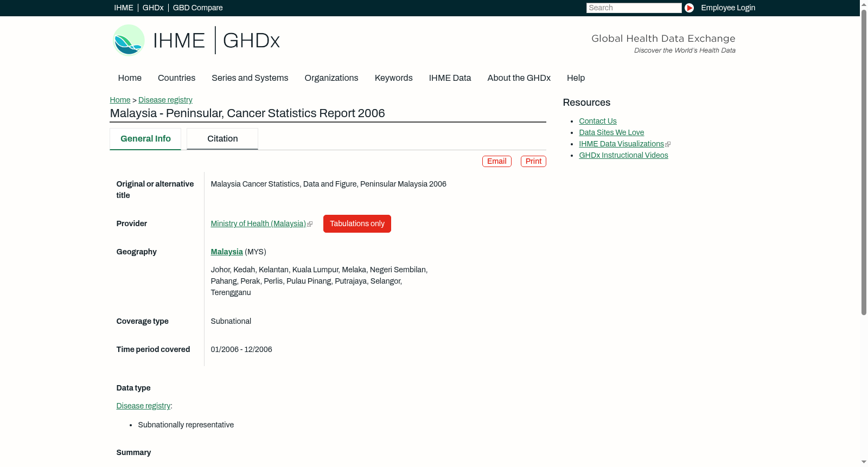Click the scrollbar up arrow

(x=864, y=4)
